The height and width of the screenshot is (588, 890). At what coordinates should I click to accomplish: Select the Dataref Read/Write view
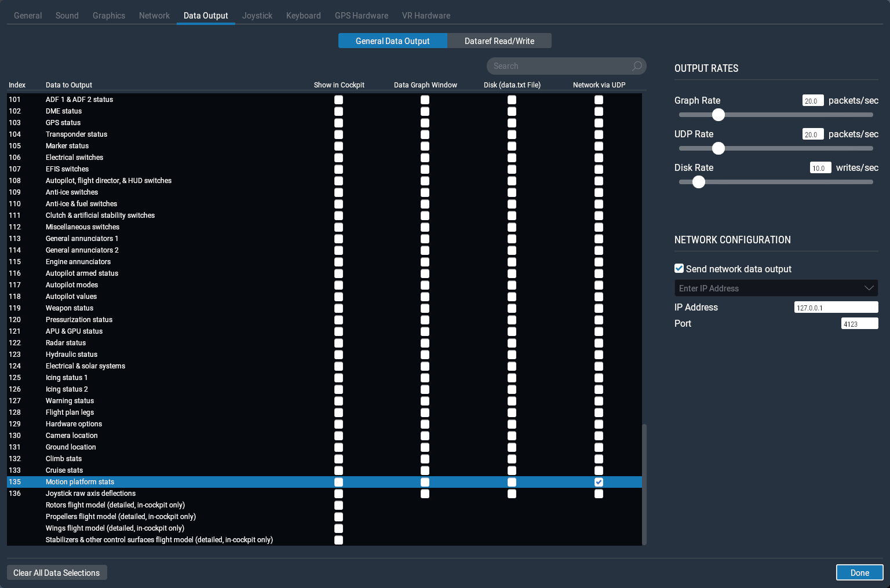pyautogui.click(x=499, y=41)
